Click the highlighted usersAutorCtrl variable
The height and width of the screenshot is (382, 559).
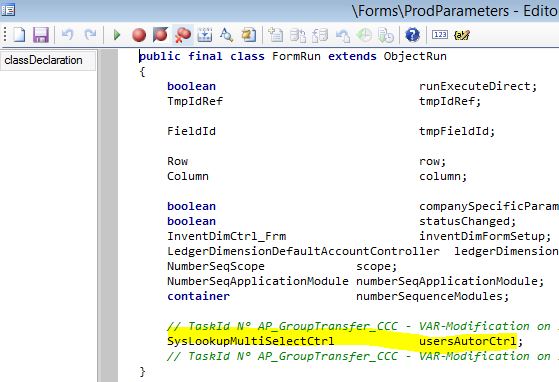point(467,341)
